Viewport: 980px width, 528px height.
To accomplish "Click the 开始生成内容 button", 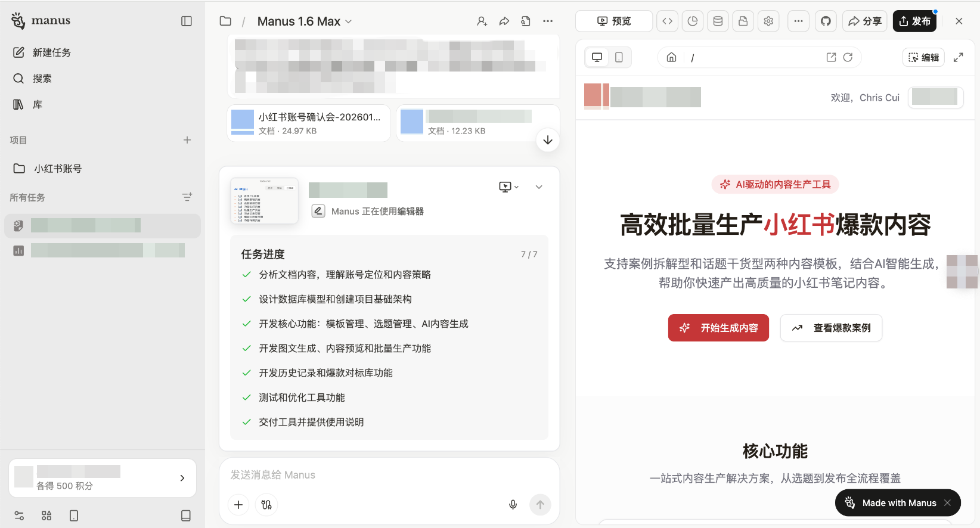I will pos(718,328).
